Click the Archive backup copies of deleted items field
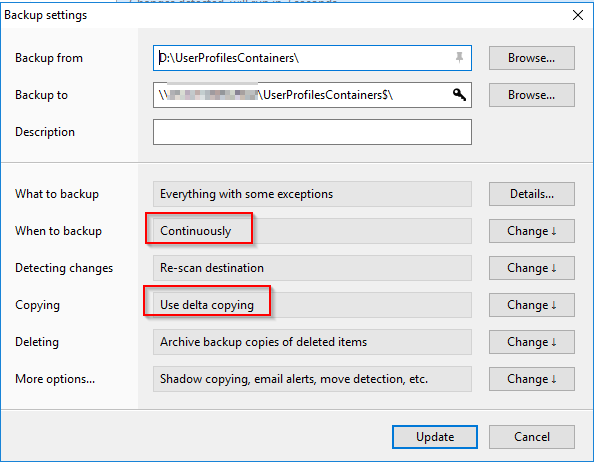This screenshot has height=462, width=594. click(312, 342)
